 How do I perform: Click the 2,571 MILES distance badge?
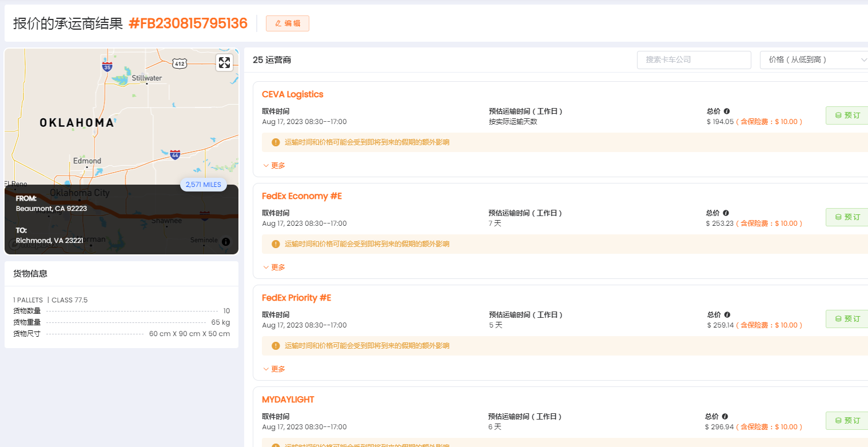(x=204, y=185)
